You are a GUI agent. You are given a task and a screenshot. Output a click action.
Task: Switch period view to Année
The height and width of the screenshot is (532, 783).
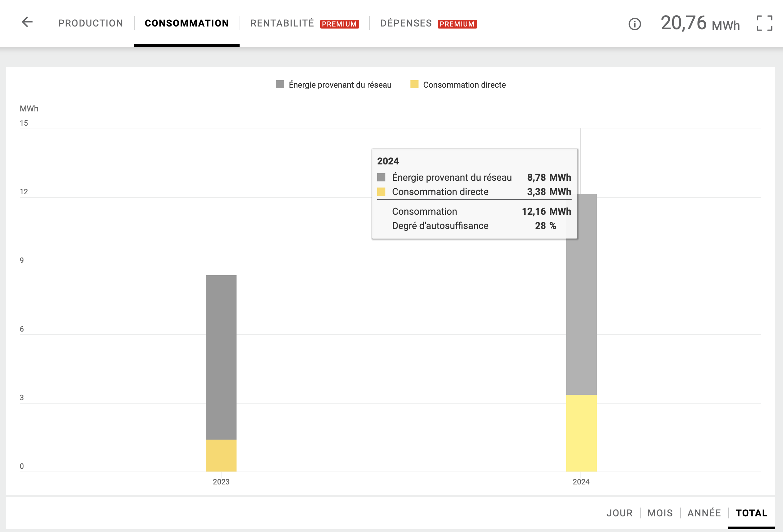pyautogui.click(x=704, y=513)
